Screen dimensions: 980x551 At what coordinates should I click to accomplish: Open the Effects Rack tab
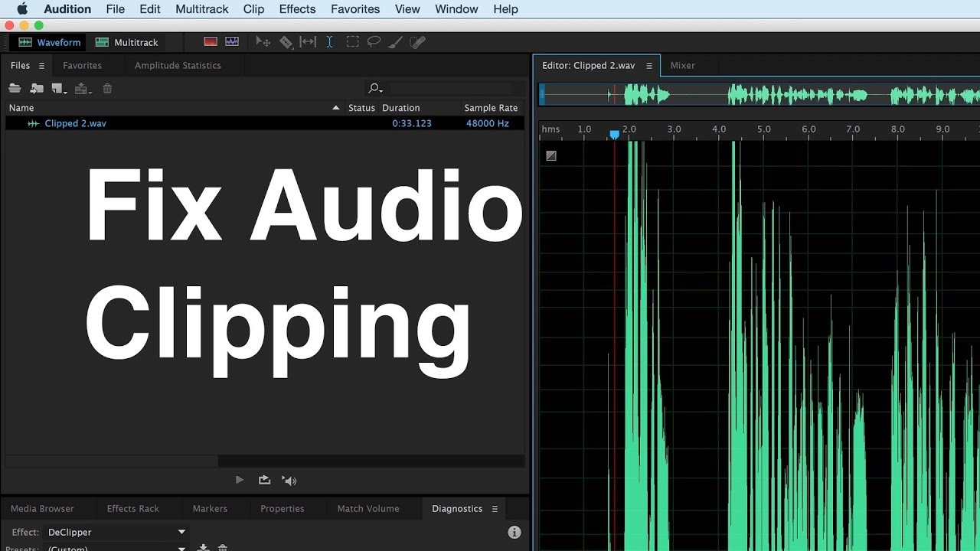pyautogui.click(x=133, y=509)
